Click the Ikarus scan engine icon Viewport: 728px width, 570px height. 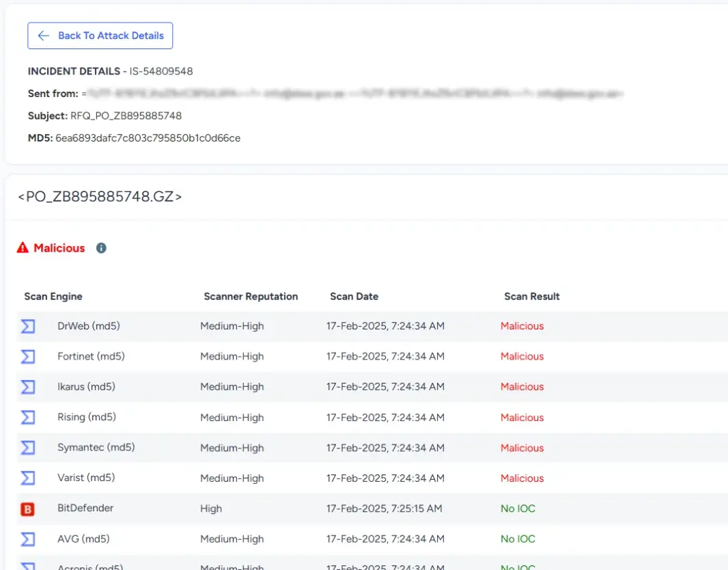click(27, 387)
